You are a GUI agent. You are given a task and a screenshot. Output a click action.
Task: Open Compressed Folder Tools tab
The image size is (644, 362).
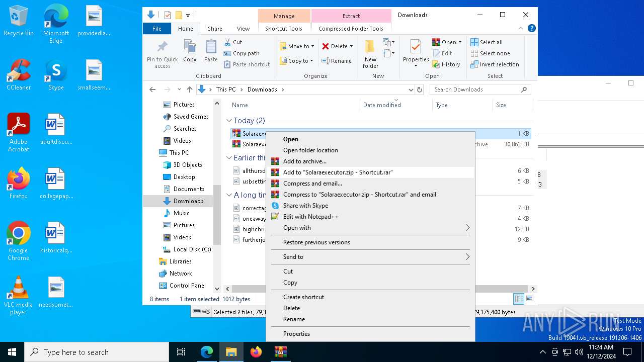point(351,29)
